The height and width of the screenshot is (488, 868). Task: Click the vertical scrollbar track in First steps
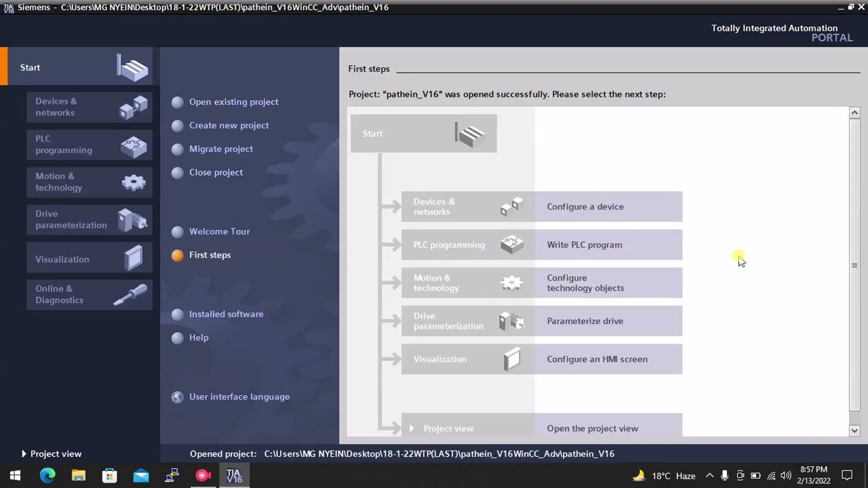click(x=854, y=271)
